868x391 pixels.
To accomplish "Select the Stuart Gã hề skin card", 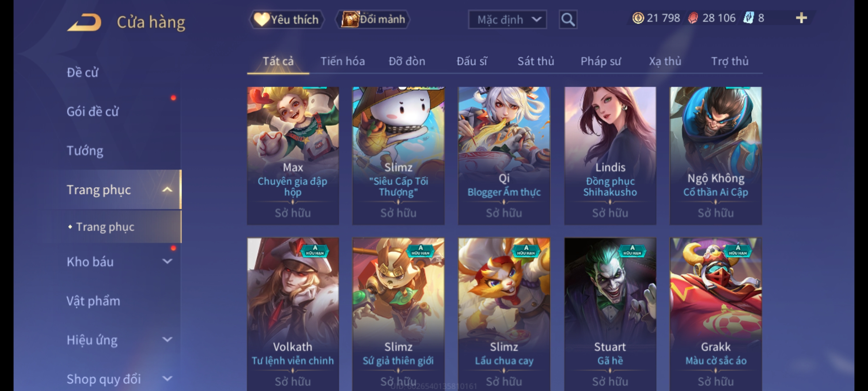I will pyautogui.click(x=610, y=314).
